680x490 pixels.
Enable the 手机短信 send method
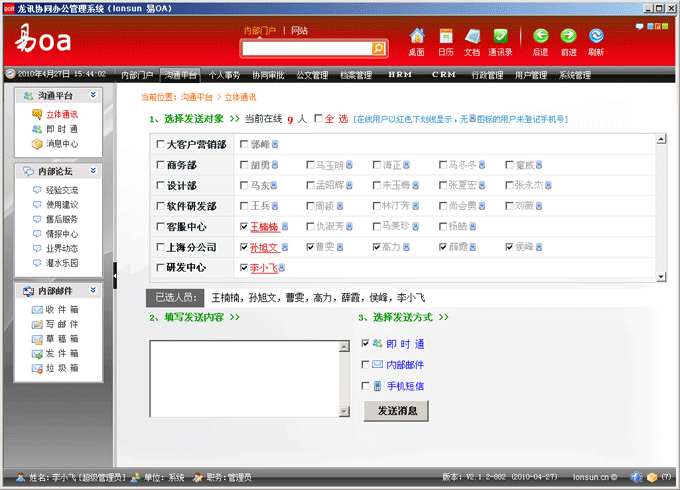tap(365, 385)
